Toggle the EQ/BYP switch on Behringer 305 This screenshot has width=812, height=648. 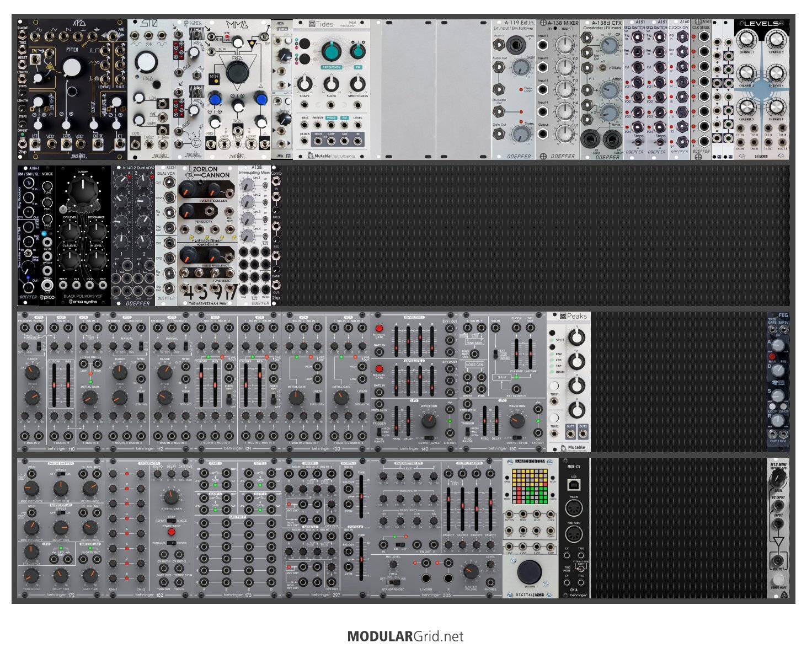coord(400,544)
